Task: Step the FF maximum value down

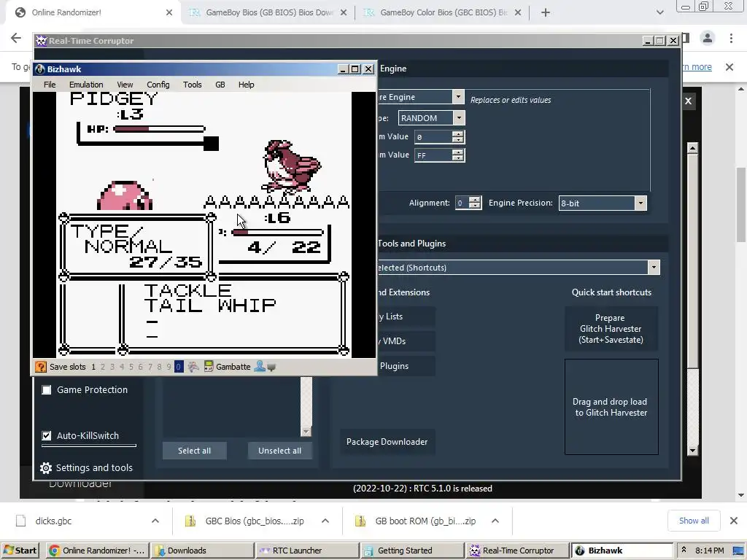Action: pyautogui.click(x=458, y=158)
